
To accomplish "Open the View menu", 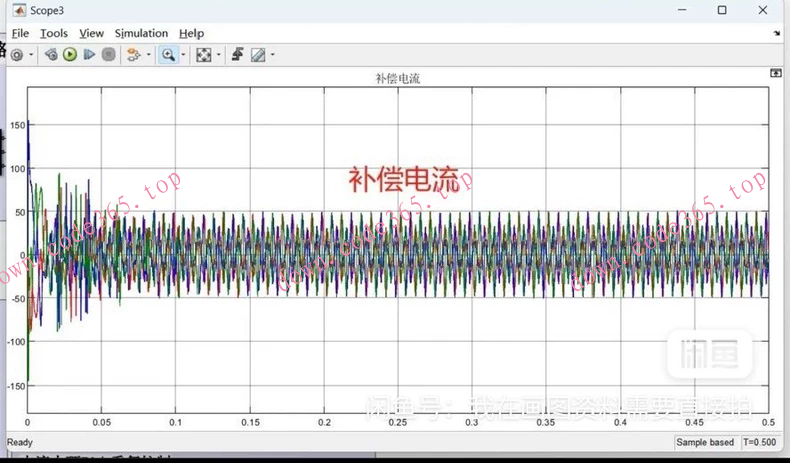I will [91, 33].
